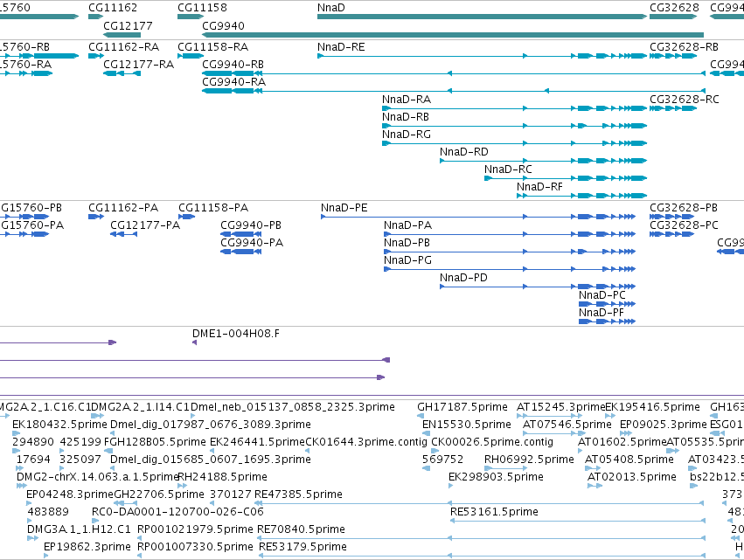Select the CG11162 gene arrow
Image resolution: width=744 pixels, height=560 pixels.
pyautogui.click(x=96, y=17)
